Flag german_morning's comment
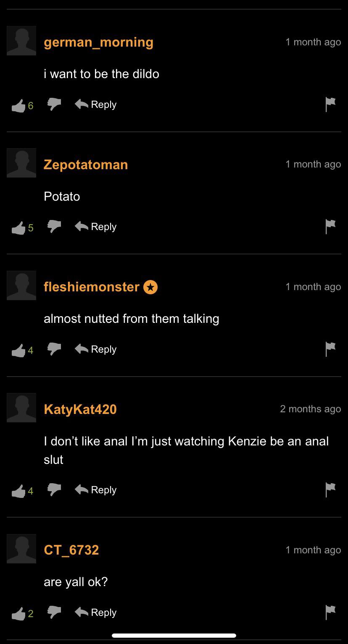 click(330, 105)
